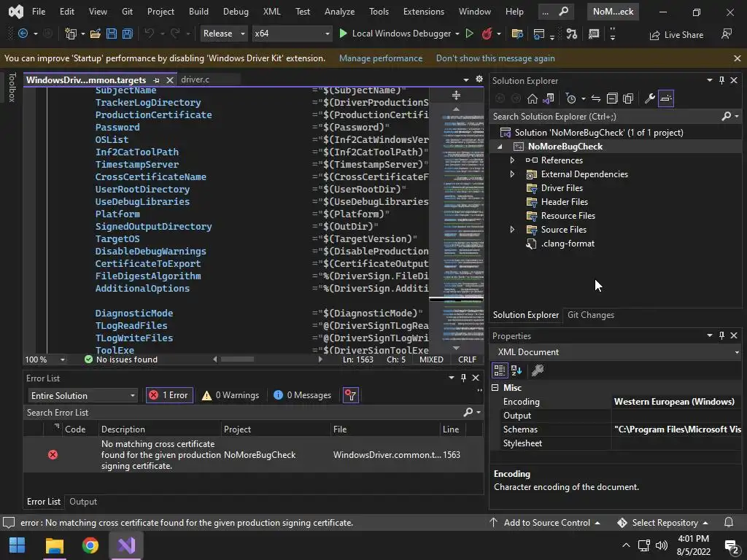Open the File menu
The image size is (747, 560).
tap(39, 12)
